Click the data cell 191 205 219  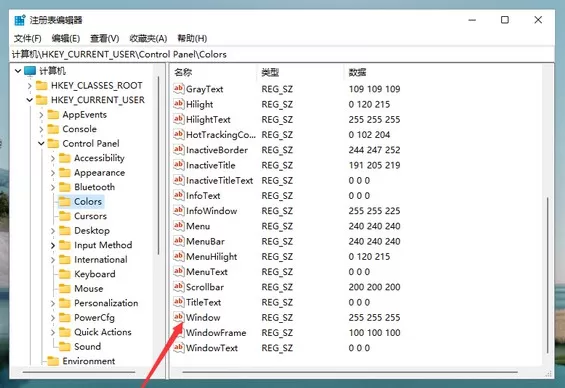tap(374, 165)
